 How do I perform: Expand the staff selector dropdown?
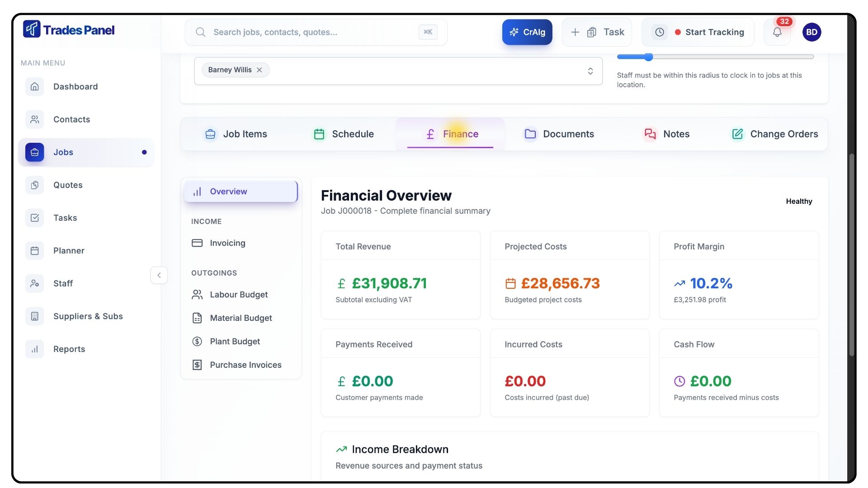(590, 71)
